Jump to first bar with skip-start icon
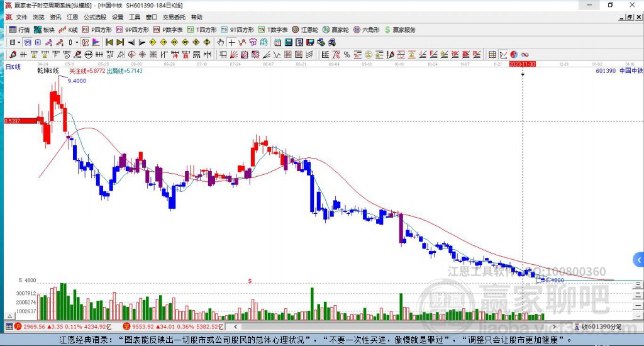The image size is (644, 346). point(109,42)
